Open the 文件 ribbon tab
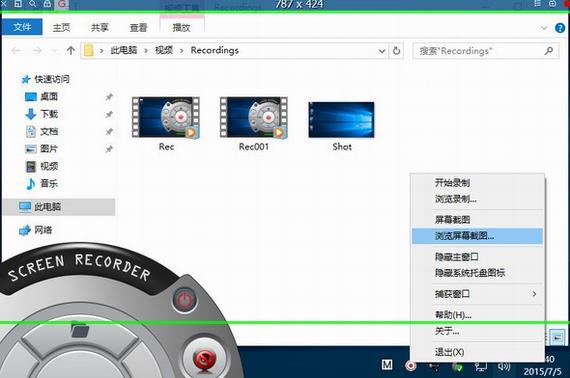The image size is (570, 378). click(22, 27)
